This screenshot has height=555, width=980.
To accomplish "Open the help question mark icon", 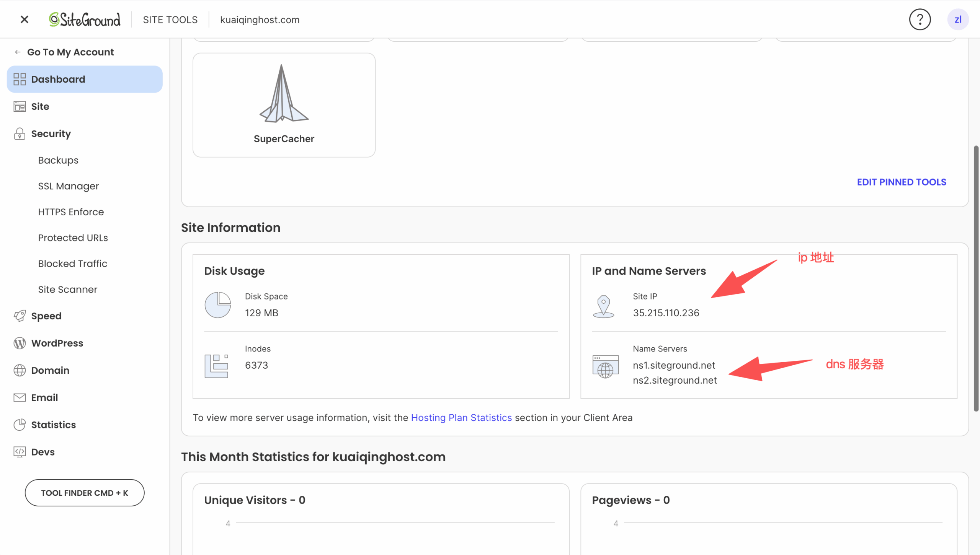I will click(x=920, y=20).
